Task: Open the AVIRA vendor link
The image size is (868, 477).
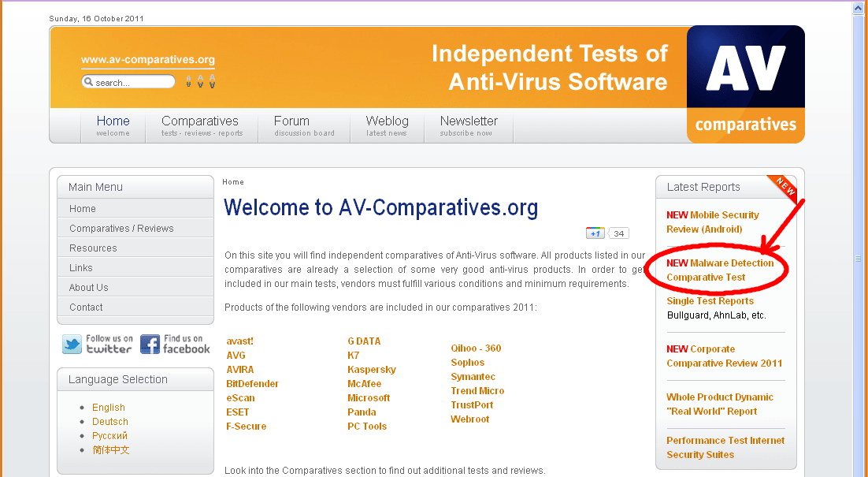Action: (x=240, y=370)
